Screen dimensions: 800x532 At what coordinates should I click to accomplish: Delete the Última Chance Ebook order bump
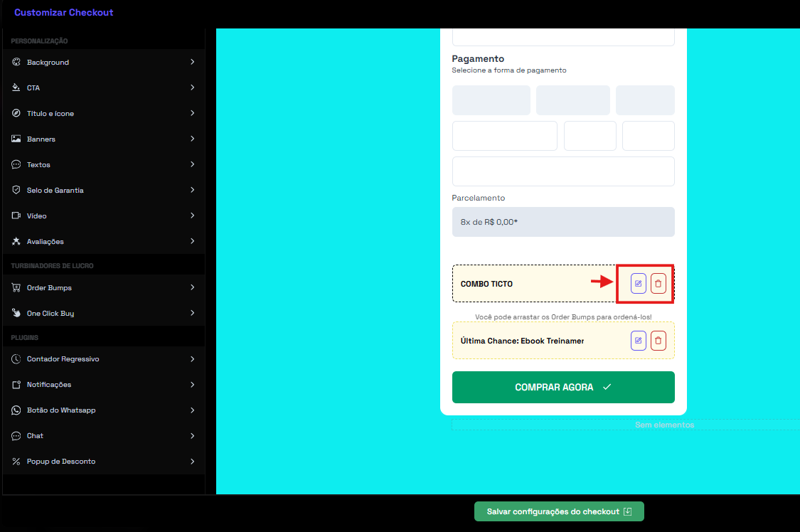(x=658, y=341)
